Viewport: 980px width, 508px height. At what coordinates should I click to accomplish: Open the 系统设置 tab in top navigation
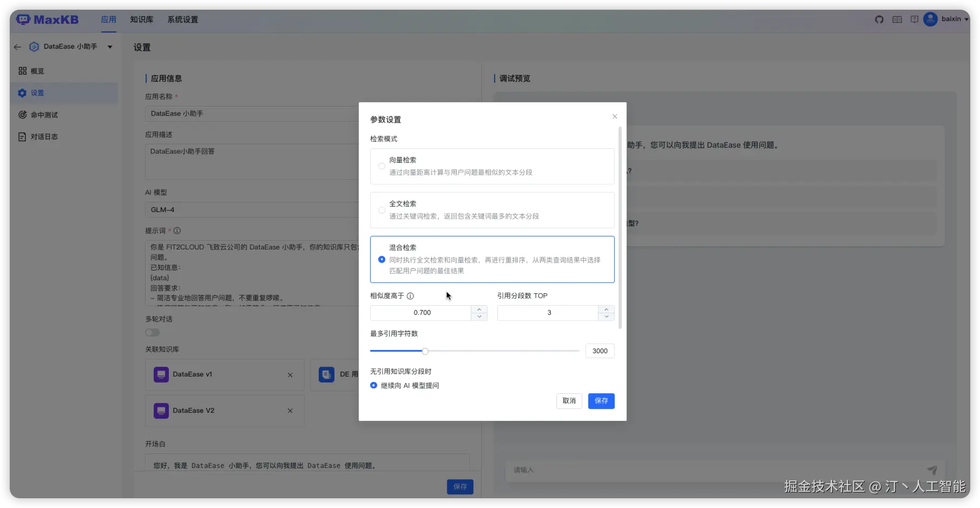coord(183,19)
